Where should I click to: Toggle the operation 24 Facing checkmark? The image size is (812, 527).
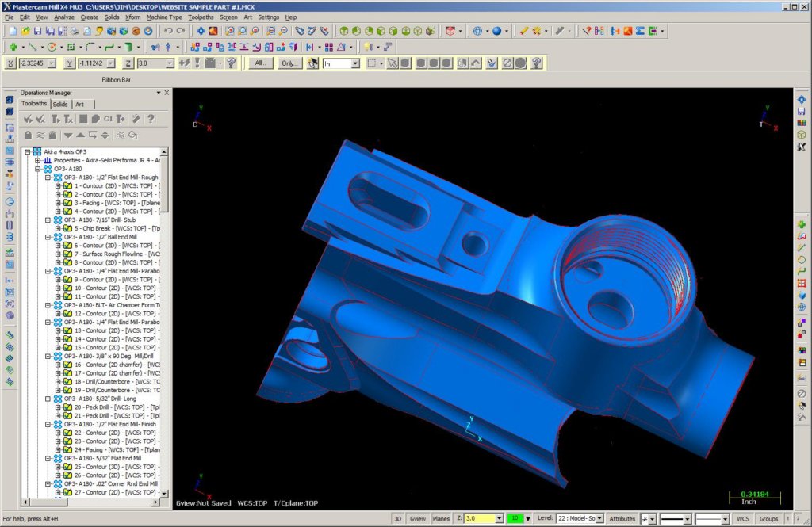67,449
